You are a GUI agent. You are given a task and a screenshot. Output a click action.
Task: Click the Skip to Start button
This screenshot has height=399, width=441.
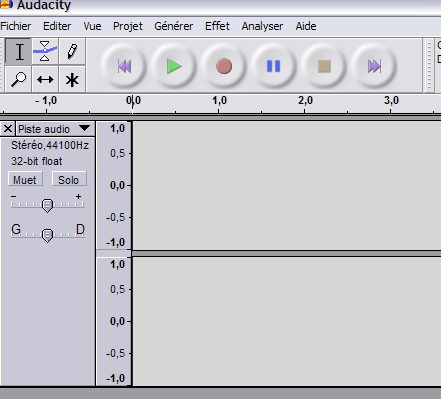pos(124,66)
